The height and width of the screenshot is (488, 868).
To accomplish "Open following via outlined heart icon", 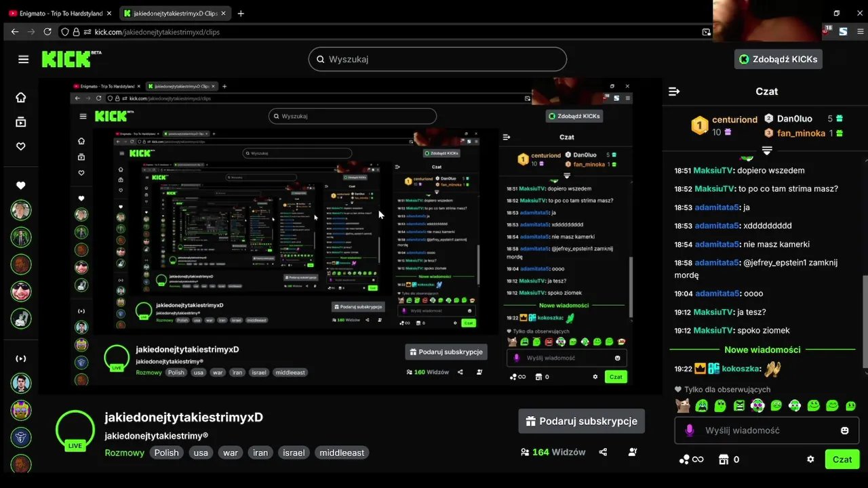I will pos(21,146).
